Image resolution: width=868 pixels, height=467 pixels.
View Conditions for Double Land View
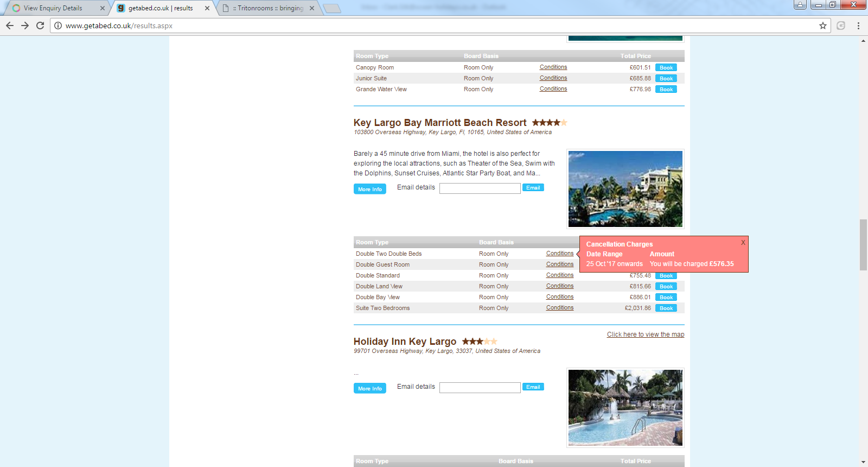click(560, 286)
